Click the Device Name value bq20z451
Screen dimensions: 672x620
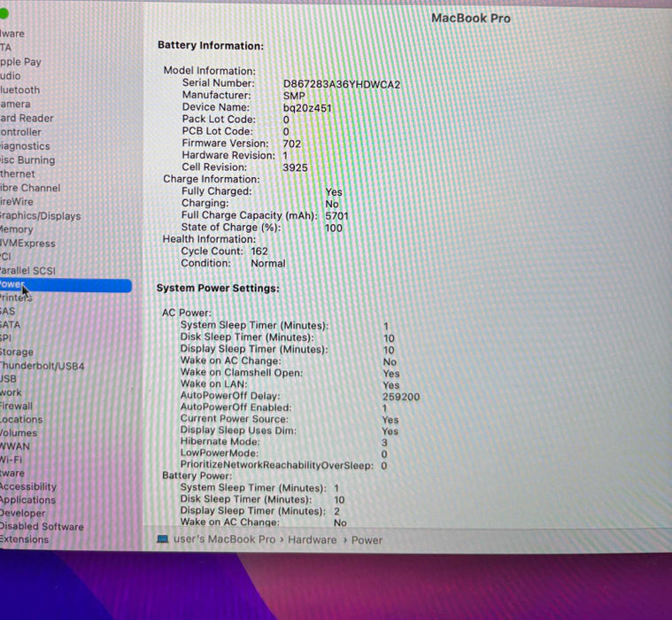(307, 108)
